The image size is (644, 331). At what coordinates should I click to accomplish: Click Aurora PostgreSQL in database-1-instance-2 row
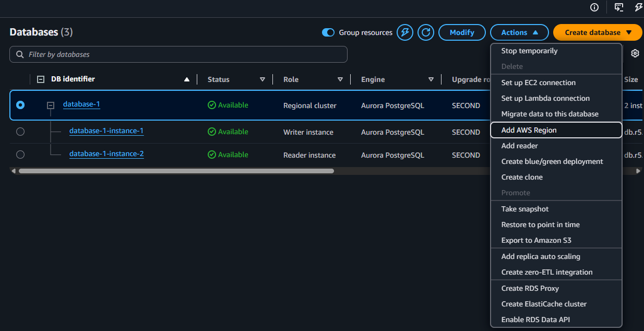(392, 155)
